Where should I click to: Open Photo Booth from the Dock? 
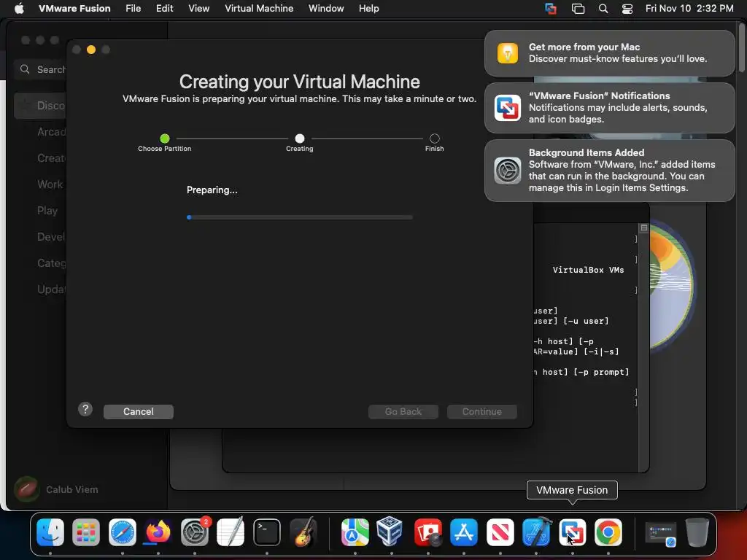pos(427,532)
